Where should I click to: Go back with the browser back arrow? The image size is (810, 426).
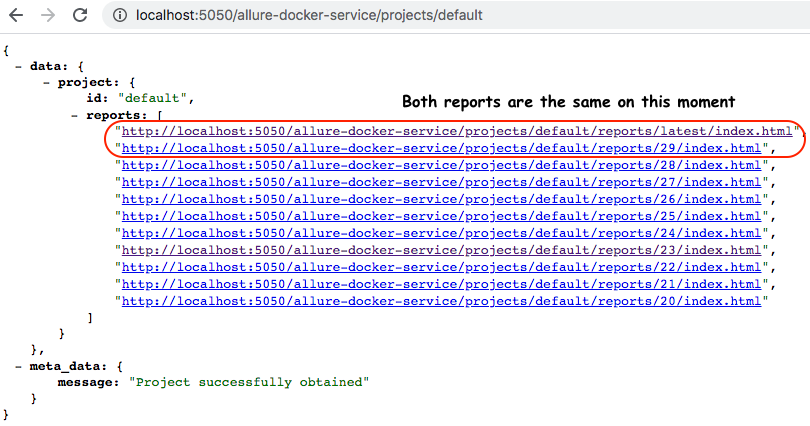16,15
